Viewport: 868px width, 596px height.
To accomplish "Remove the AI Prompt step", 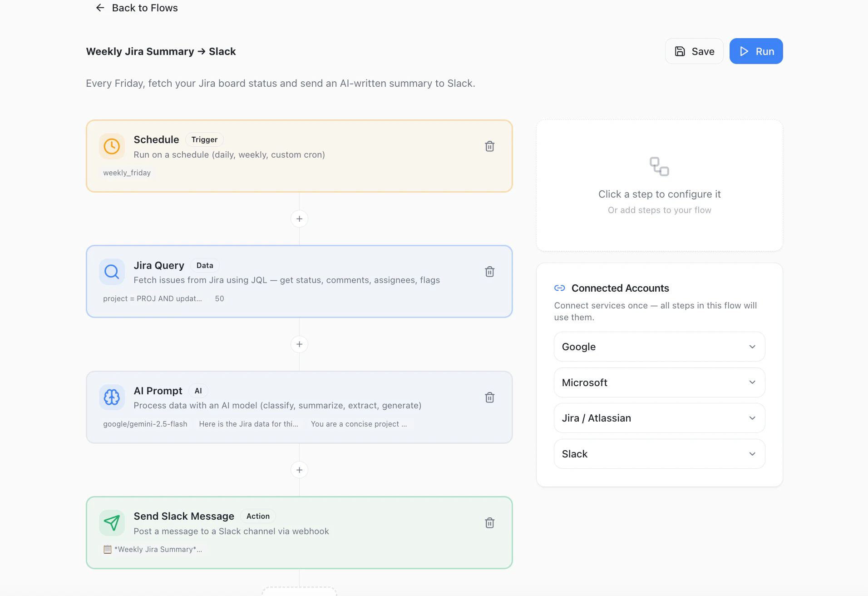I will pos(489,397).
